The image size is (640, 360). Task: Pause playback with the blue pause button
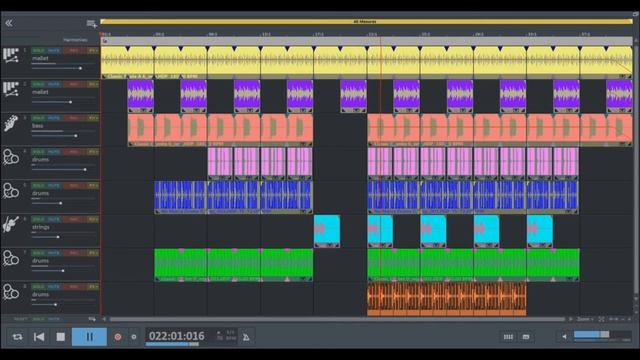89,337
